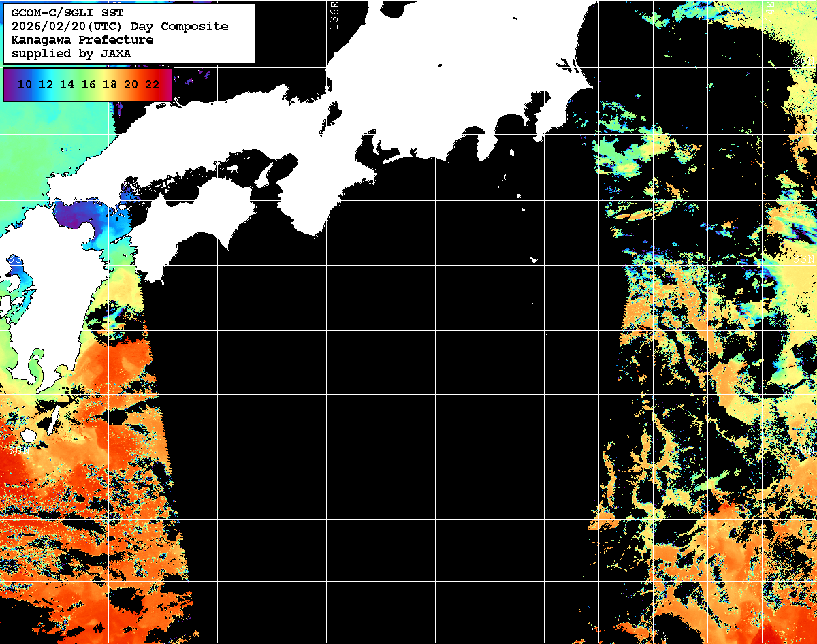Click the "GCOM-C/SGLI SST" title text
The width and height of the screenshot is (817, 644).
coord(67,13)
